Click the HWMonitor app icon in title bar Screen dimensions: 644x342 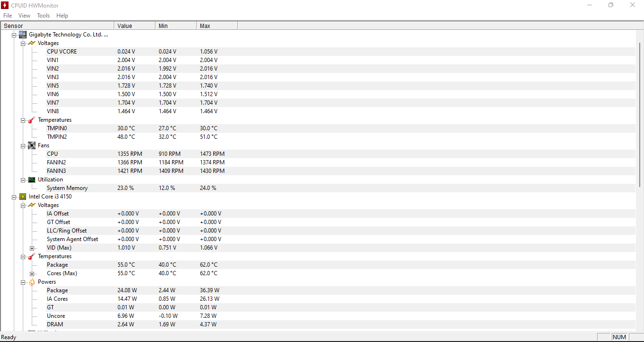click(x=5, y=5)
